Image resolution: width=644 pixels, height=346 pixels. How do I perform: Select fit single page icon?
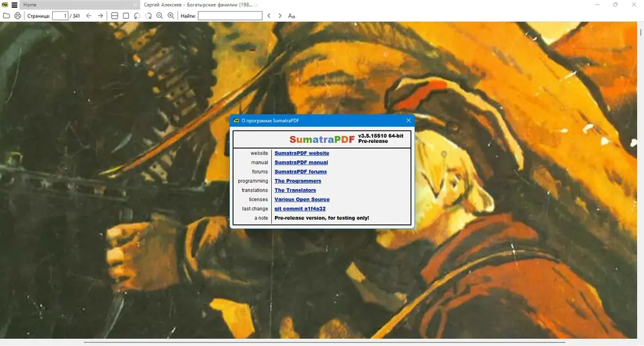click(x=126, y=15)
